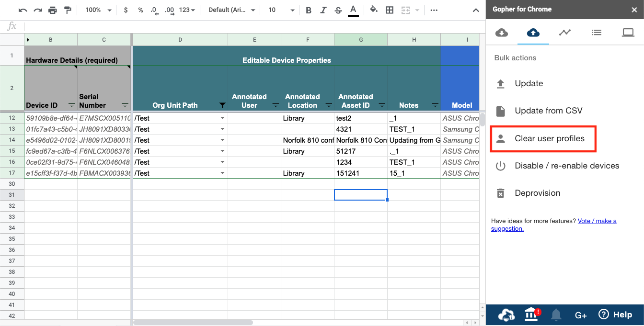Select the Deprovision bulk action
The height and width of the screenshot is (326, 644).
coord(537,193)
